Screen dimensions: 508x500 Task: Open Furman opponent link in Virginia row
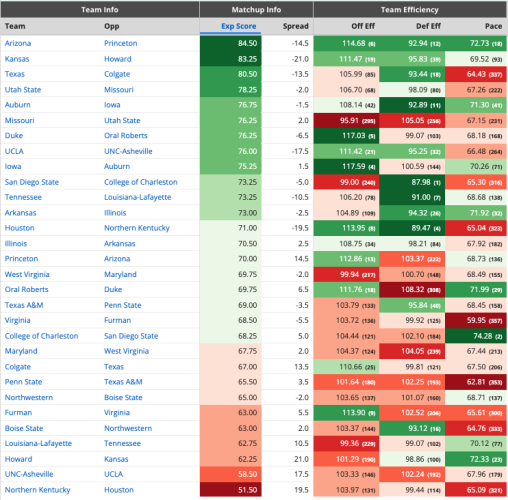[x=117, y=320]
